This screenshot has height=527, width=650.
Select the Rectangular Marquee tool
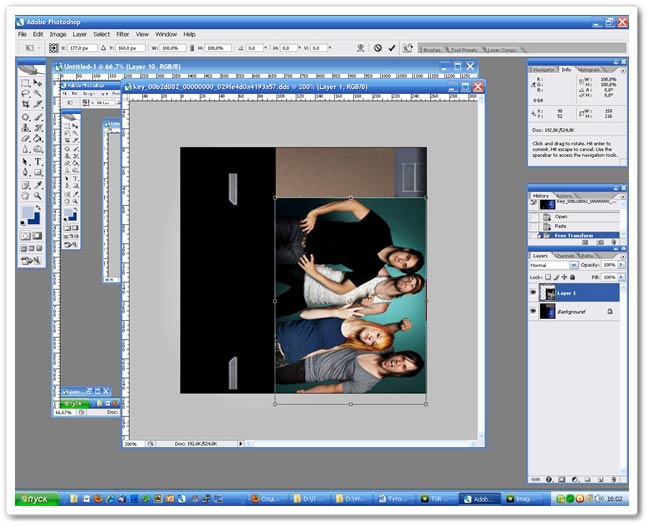pos(26,82)
